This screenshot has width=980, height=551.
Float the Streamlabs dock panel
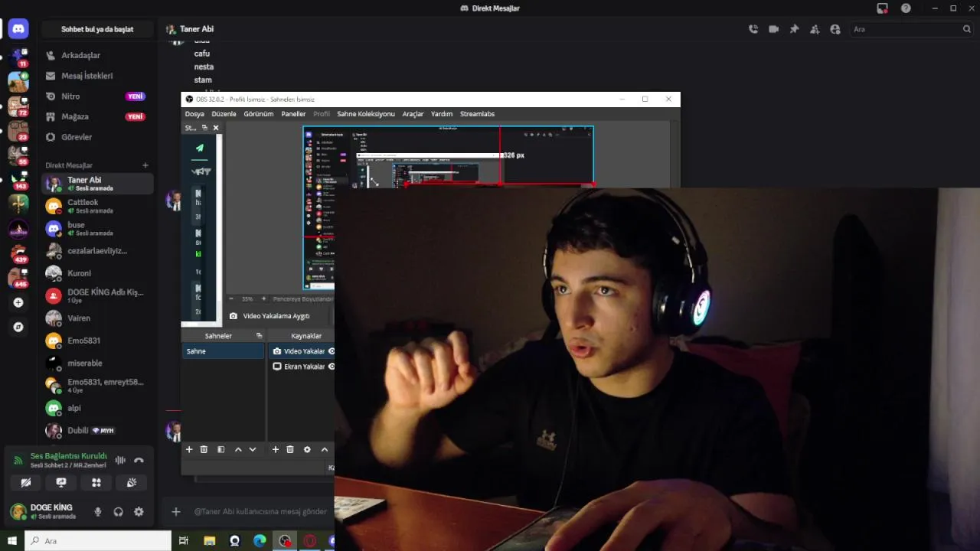204,128
